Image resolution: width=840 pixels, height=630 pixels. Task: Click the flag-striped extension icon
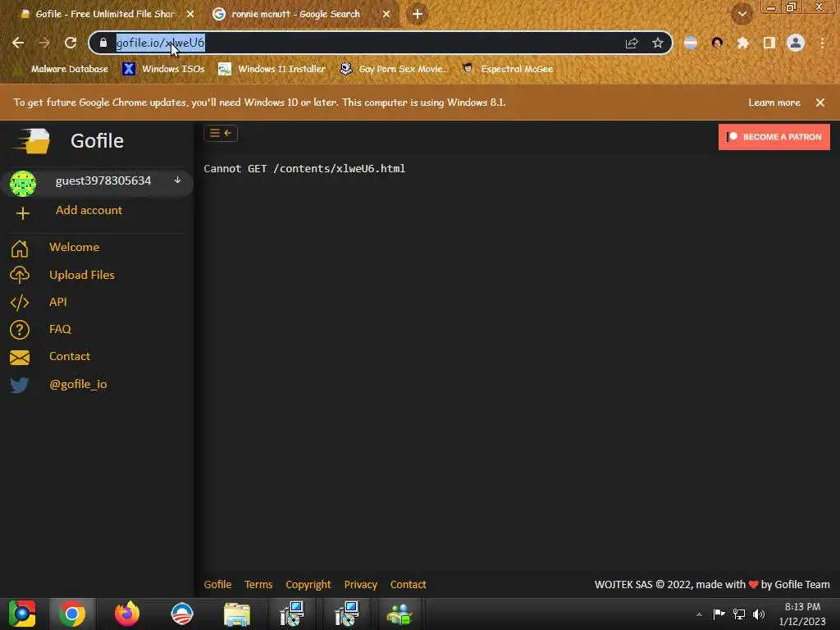pyautogui.click(x=691, y=43)
